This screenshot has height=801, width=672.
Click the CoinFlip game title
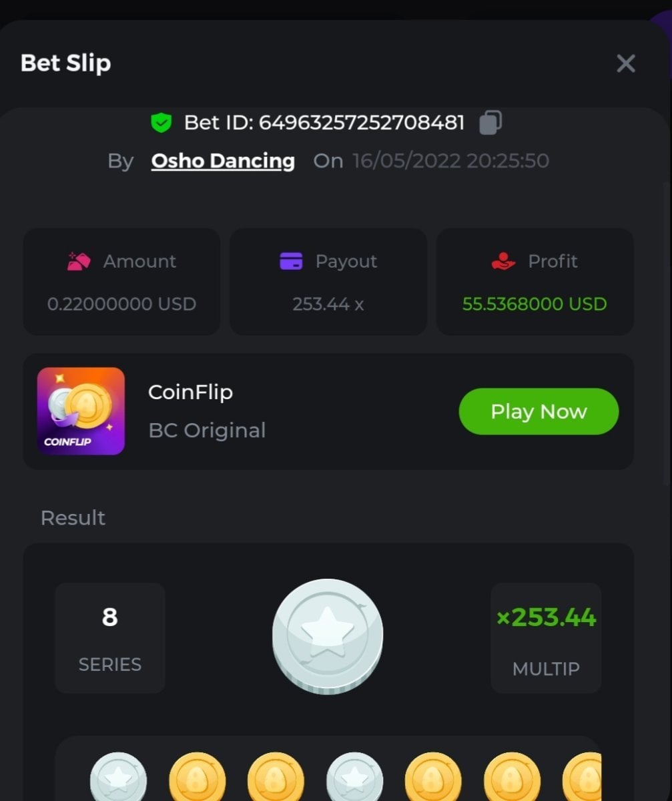[190, 392]
